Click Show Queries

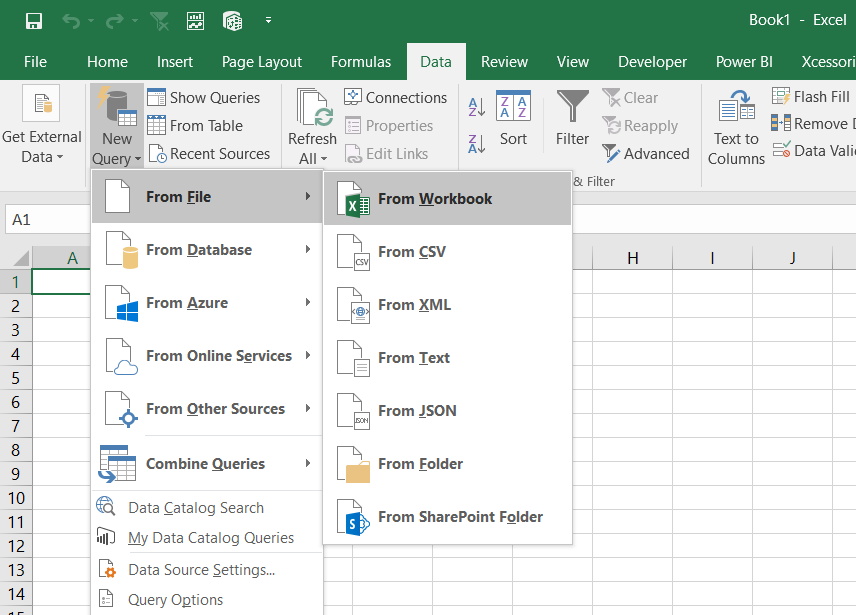pyautogui.click(x=204, y=98)
